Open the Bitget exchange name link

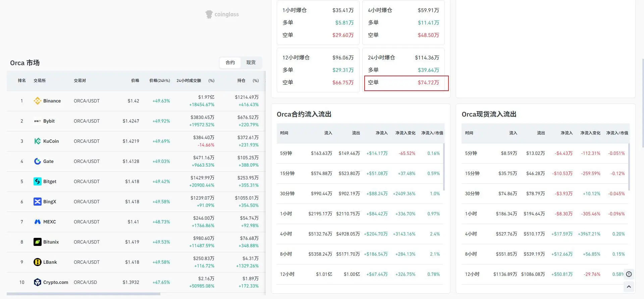(50, 181)
